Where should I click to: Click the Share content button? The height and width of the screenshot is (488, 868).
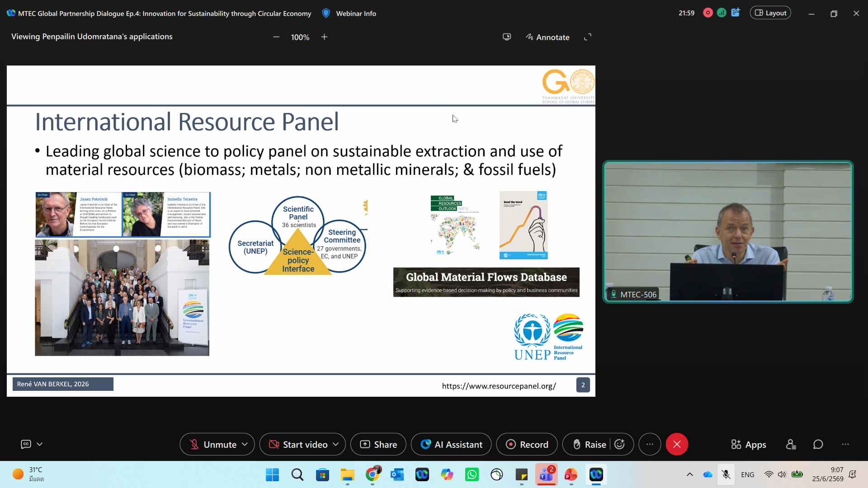pos(378,445)
